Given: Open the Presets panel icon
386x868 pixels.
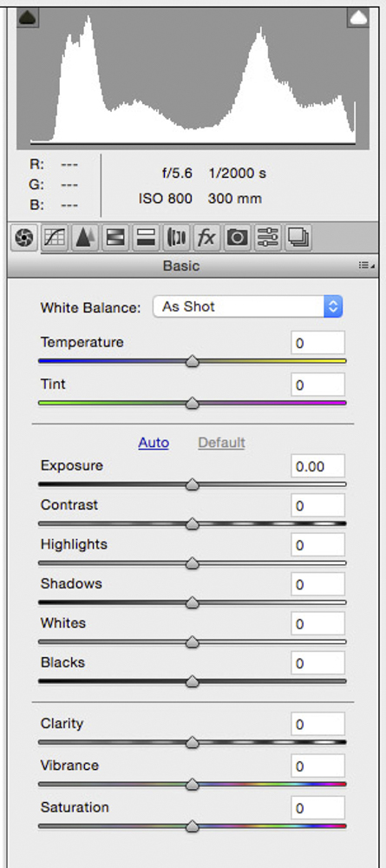Looking at the screenshot, I should pyautogui.click(x=268, y=238).
